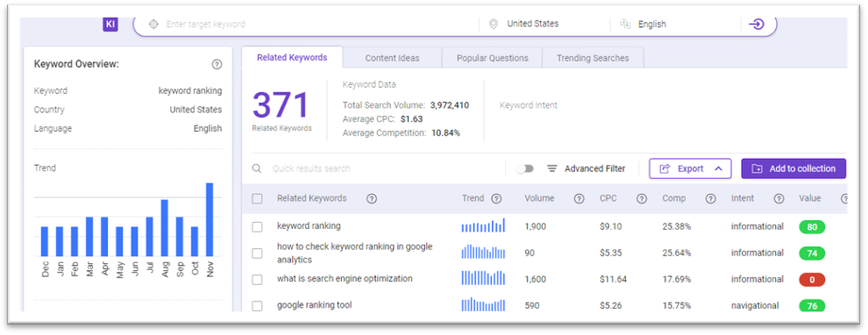868x335 pixels.
Task: Check the box for google ranking tool
Action: click(x=257, y=306)
